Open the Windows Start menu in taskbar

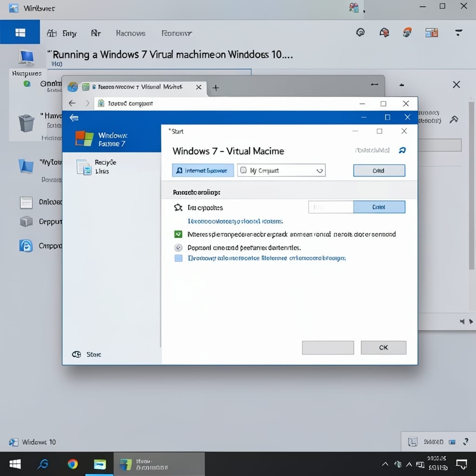click(14, 464)
